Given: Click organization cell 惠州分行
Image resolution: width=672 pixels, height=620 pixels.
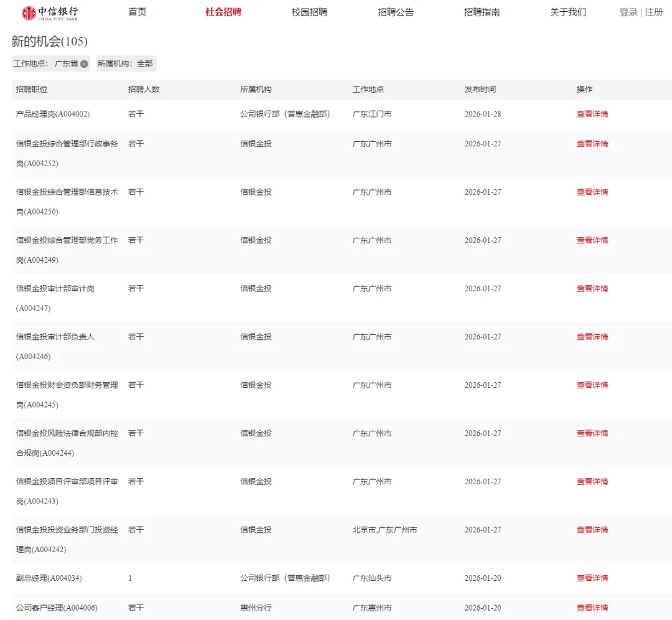Looking at the screenshot, I should (x=256, y=608).
